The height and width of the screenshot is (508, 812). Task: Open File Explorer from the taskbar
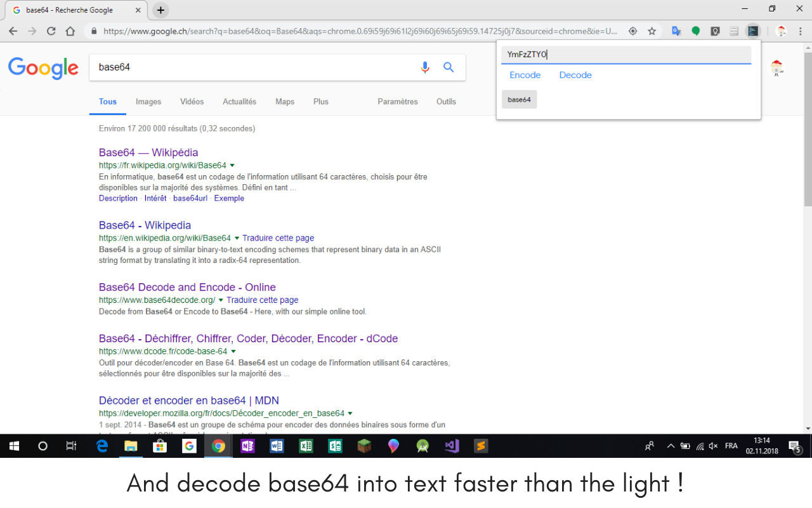click(x=131, y=446)
